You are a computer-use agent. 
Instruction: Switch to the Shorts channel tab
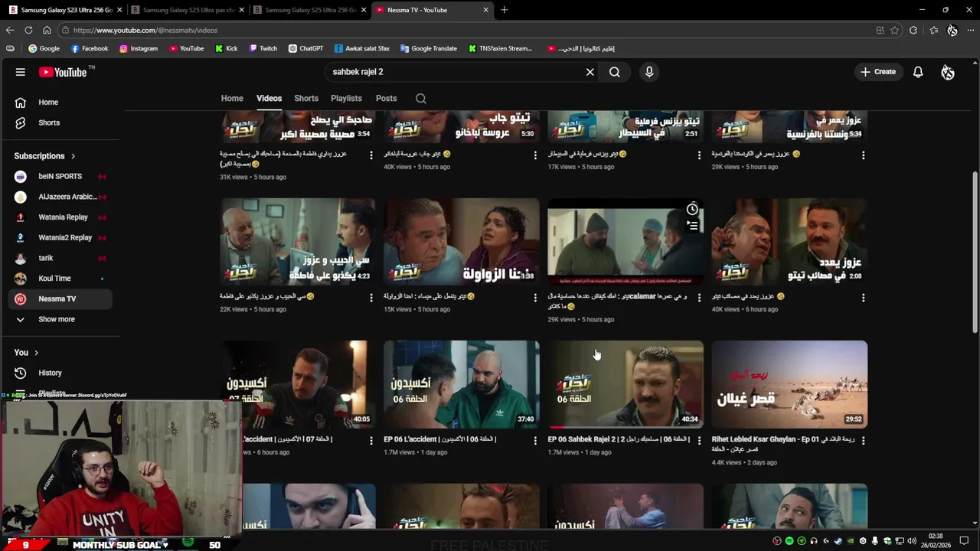tap(306, 98)
